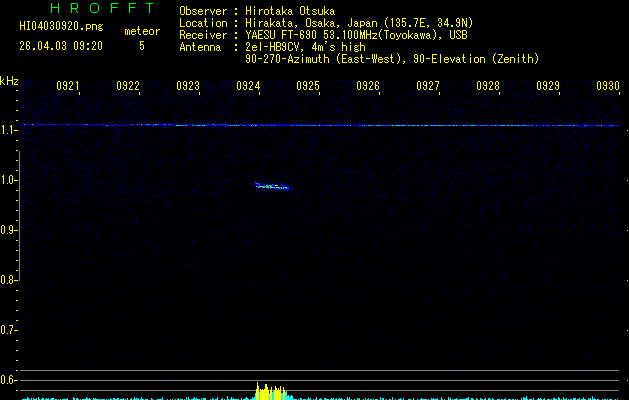Click the meteor echo in the spectrogram
This screenshot has height=400, width=629.
coord(273,186)
